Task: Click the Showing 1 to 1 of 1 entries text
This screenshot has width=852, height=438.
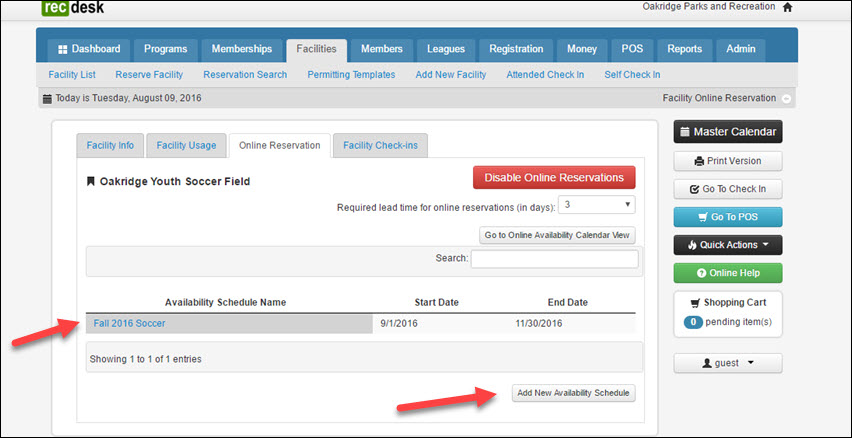Action: pyautogui.click(x=146, y=359)
